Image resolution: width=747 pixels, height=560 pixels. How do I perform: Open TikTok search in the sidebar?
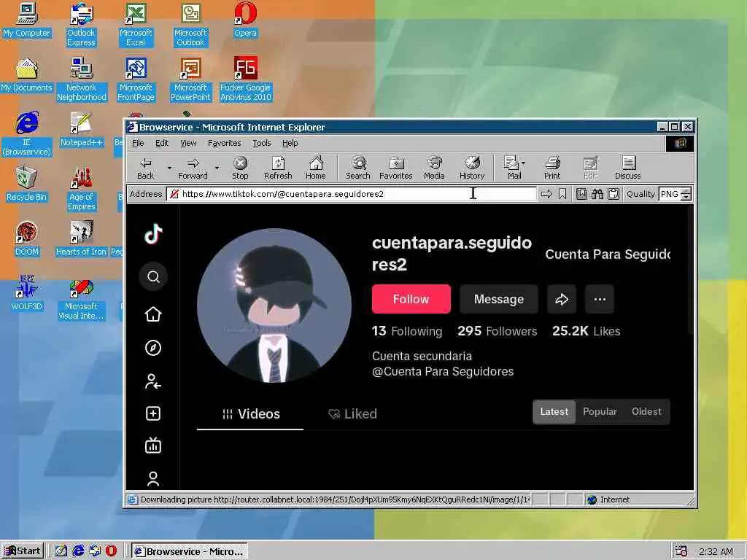point(153,276)
